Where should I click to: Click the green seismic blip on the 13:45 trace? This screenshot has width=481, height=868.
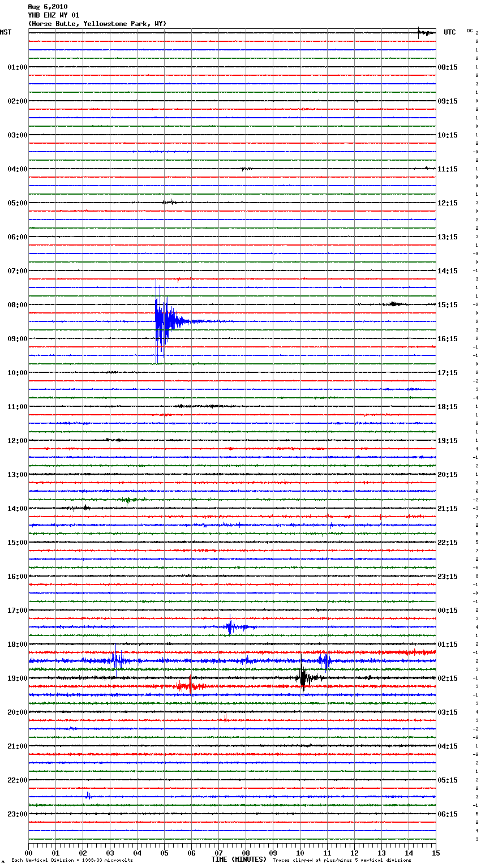pyautogui.click(x=129, y=500)
